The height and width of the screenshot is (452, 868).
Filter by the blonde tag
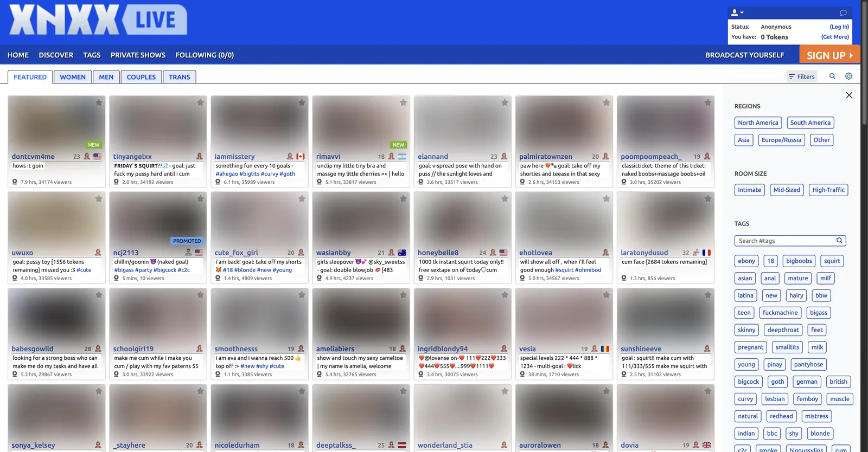(820, 434)
